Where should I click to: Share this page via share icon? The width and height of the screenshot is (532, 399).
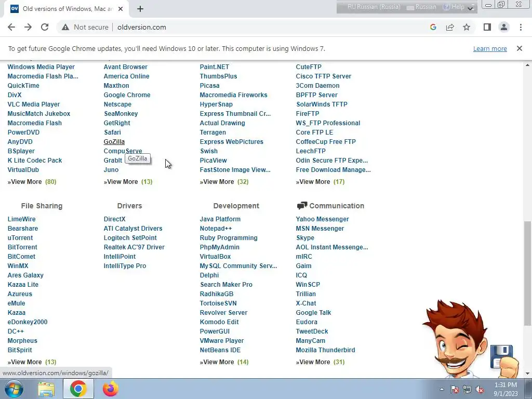tap(450, 27)
